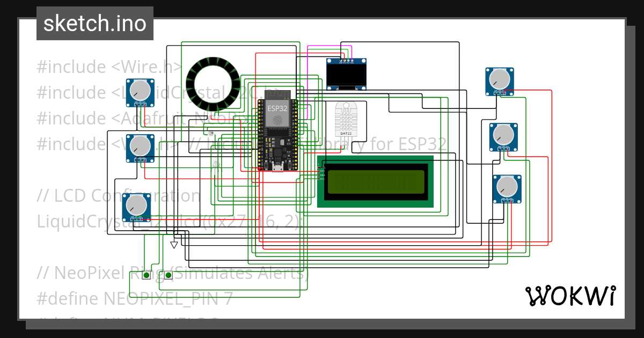This screenshot has width=644, height=338.
Task: Click the middle-left potentiometer knob
Action: click(x=140, y=145)
